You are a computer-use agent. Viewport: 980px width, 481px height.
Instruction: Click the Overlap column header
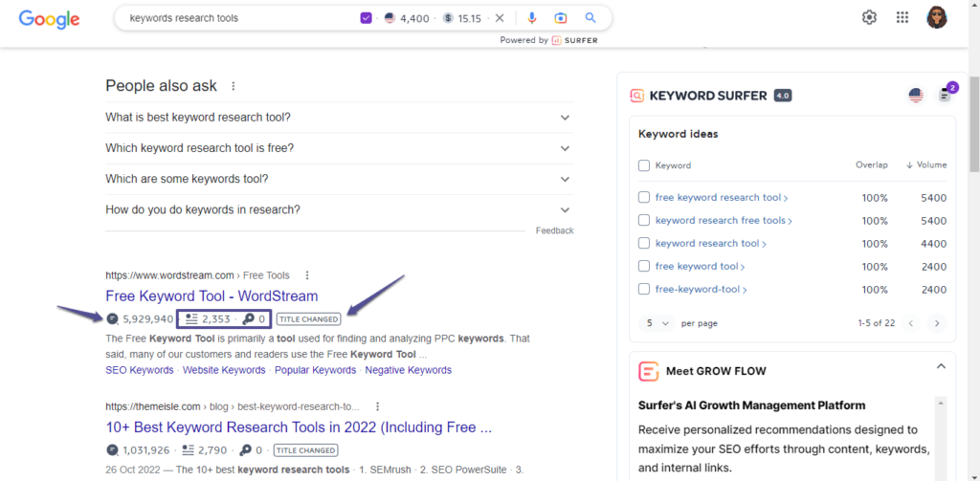pos(871,165)
